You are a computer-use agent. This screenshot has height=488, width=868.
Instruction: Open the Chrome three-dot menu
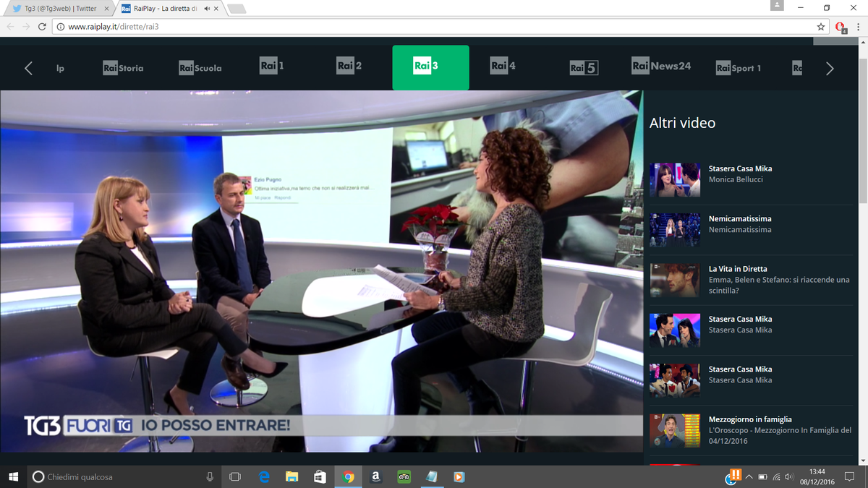pyautogui.click(x=858, y=27)
